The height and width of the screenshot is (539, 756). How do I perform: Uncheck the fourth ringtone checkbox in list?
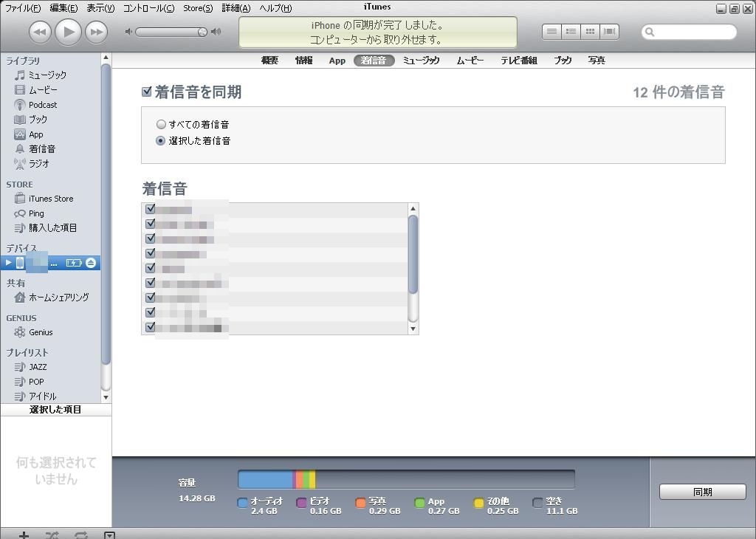tap(151, 253)
